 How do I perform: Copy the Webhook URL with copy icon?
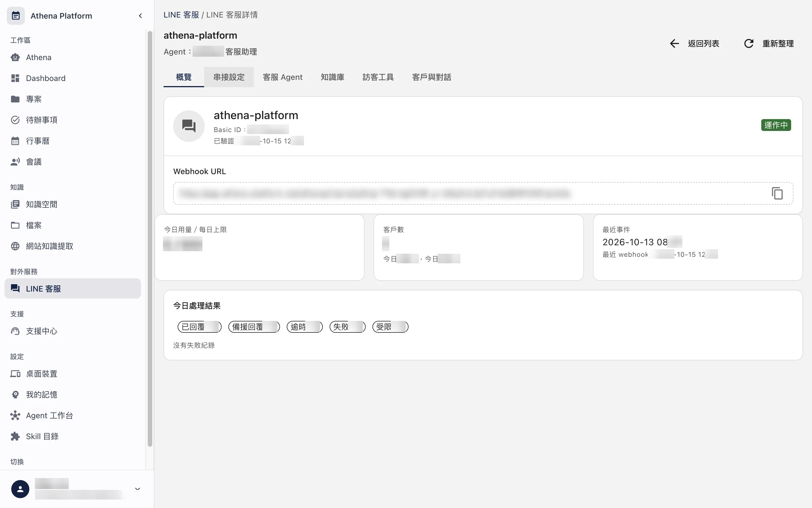777,194
